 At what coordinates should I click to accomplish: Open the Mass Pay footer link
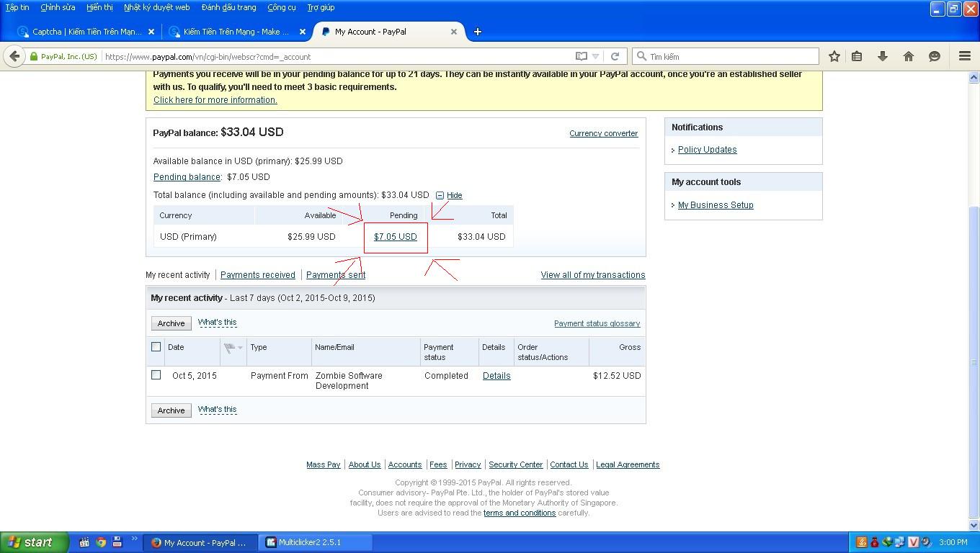coord(324,465)
